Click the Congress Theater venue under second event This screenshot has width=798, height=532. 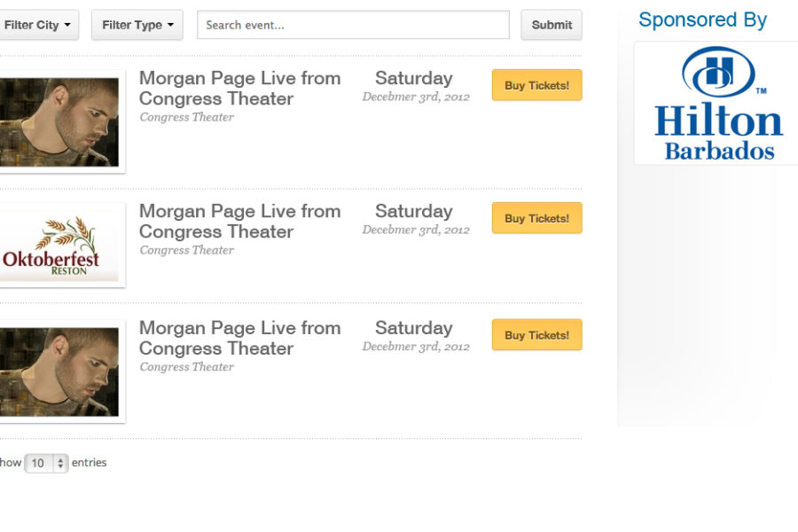(x=187, y=250)
